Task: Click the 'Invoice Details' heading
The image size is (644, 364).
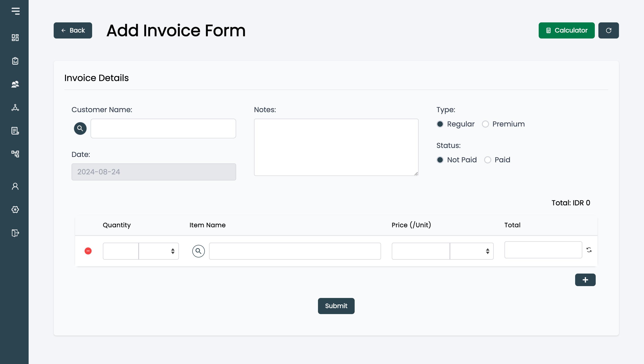Action: click(97, 78)
